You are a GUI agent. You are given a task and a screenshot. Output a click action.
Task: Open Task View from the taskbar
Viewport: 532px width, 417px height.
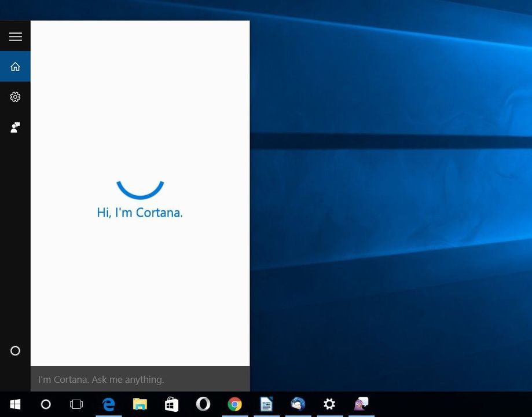76,404
